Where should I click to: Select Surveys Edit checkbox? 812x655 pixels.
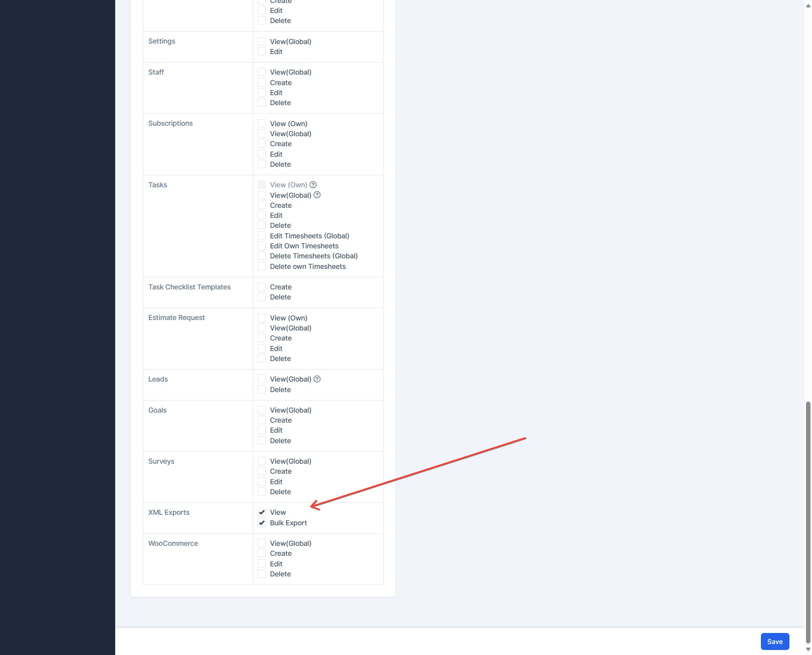tap(261, 482)
